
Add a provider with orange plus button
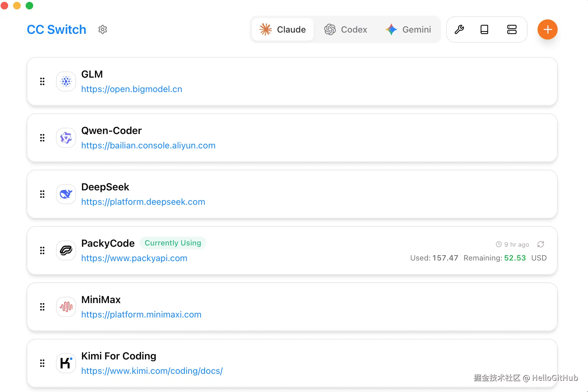(x=547, y=29)
